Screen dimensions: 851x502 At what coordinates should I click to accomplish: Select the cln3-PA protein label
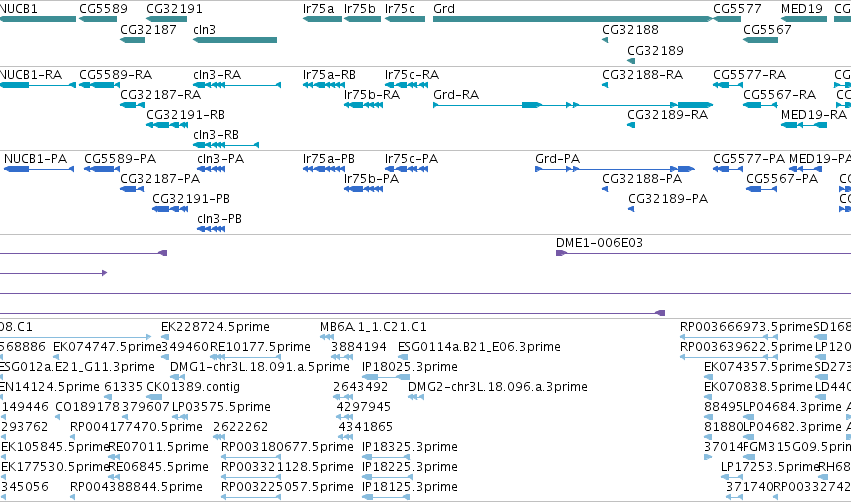click(x=220, y=158)
